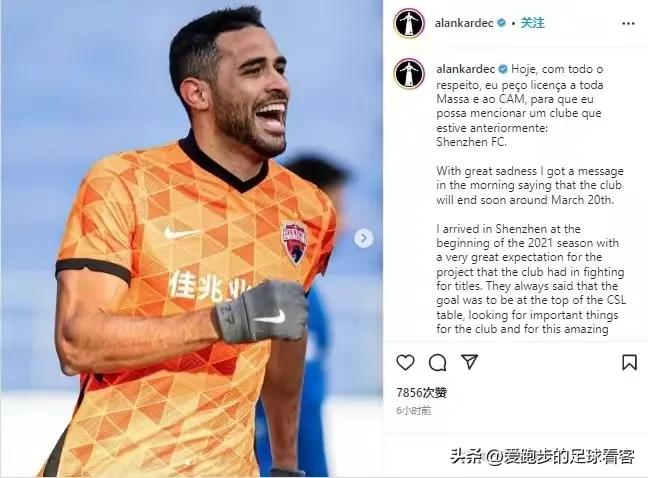Viewport: 648px width, 478px height.
Task: Like the post with the heart icon
Action: 405,362
